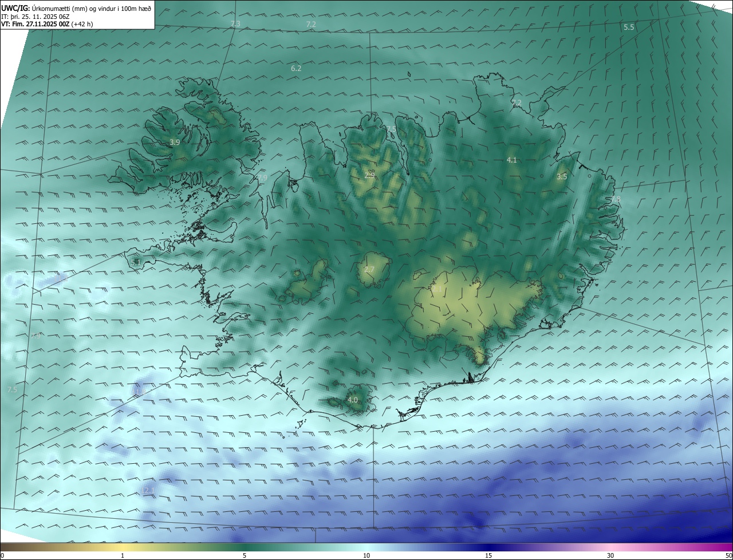Click the 6.2 value label on the map

(296, 68)
